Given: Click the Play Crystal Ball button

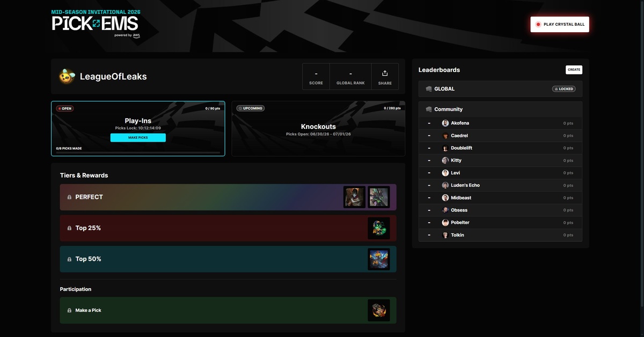Looking at the screenshot, I should click(560, 25).
